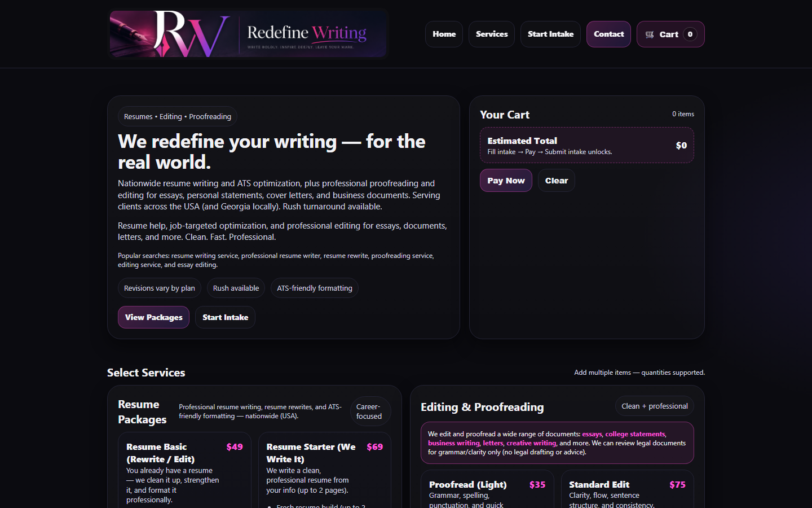Clear the cart with Clear button

pos(557,181)
